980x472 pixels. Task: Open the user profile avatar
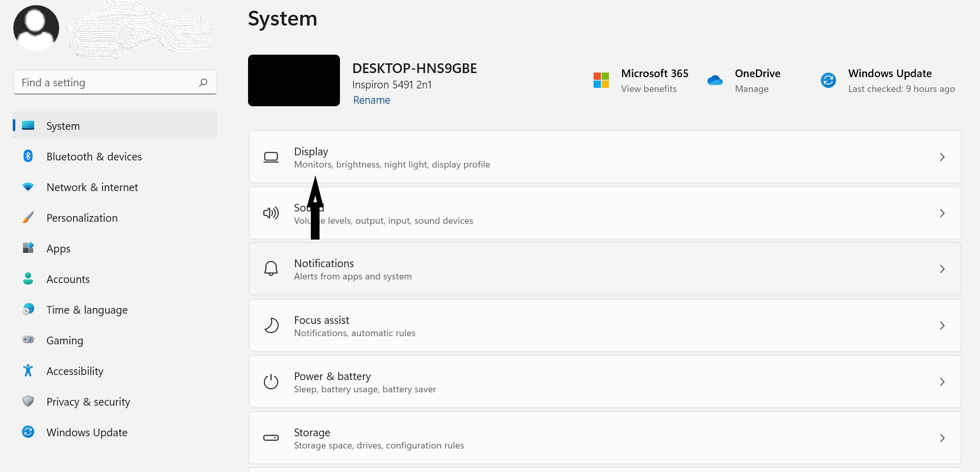pyautogui.click(x=36, y=28)
